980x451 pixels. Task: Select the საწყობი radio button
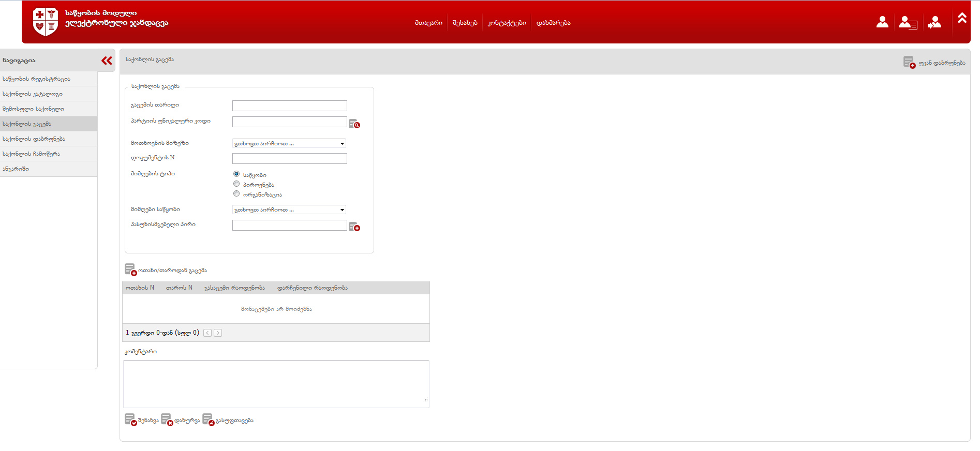coord(236,174)
